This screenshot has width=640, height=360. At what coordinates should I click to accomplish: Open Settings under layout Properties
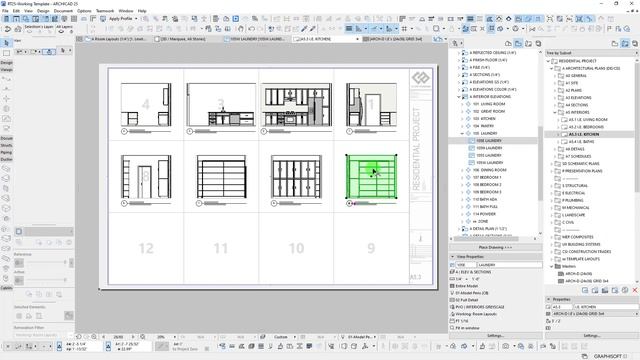tap(591, 336)
